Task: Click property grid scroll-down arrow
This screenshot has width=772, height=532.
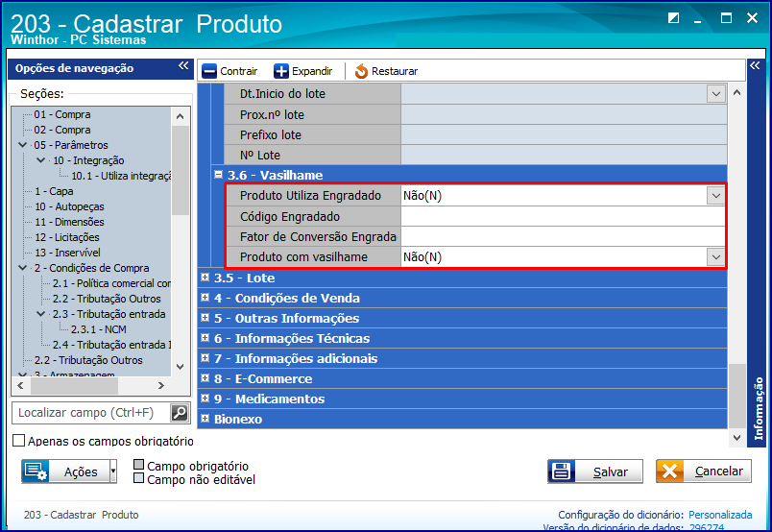Action: [x=737, y=438]
